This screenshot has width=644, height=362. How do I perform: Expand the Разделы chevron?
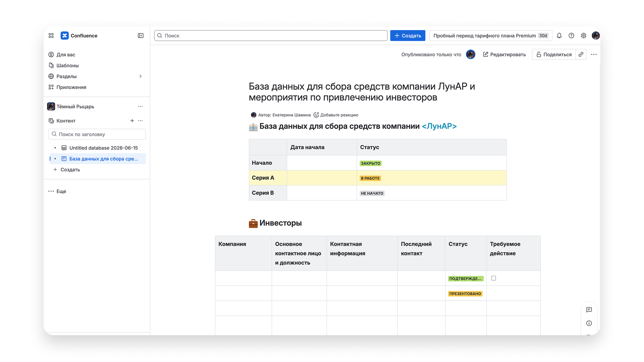(141, 76)
